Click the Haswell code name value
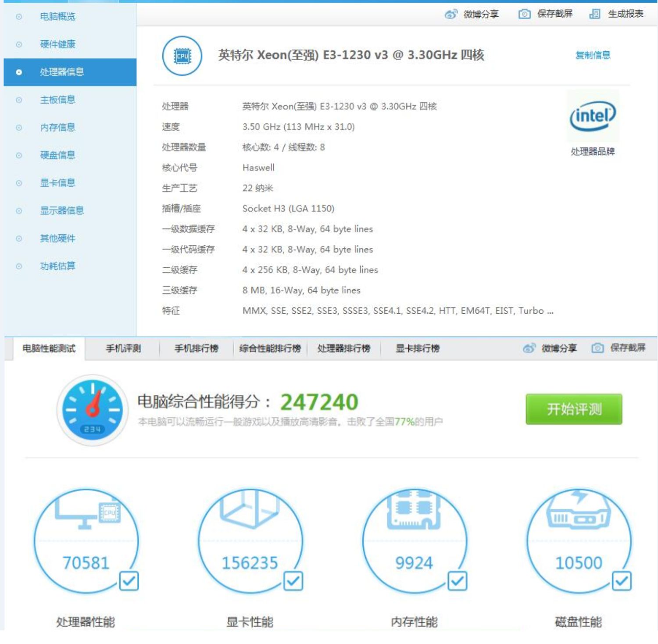 click(258, 168)
